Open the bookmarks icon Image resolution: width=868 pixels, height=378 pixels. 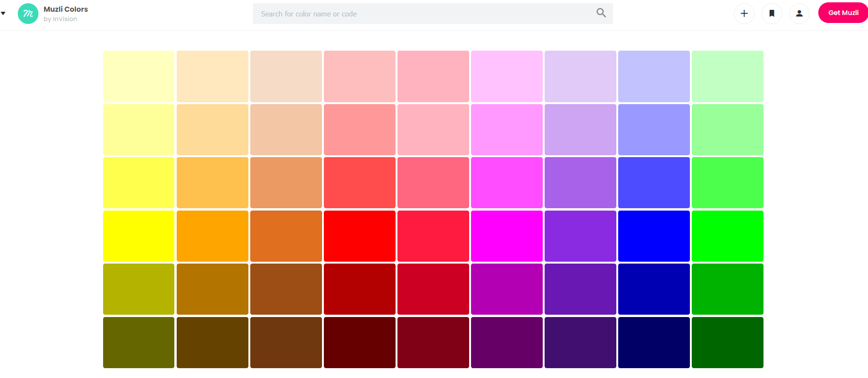[x=771, y=14]
